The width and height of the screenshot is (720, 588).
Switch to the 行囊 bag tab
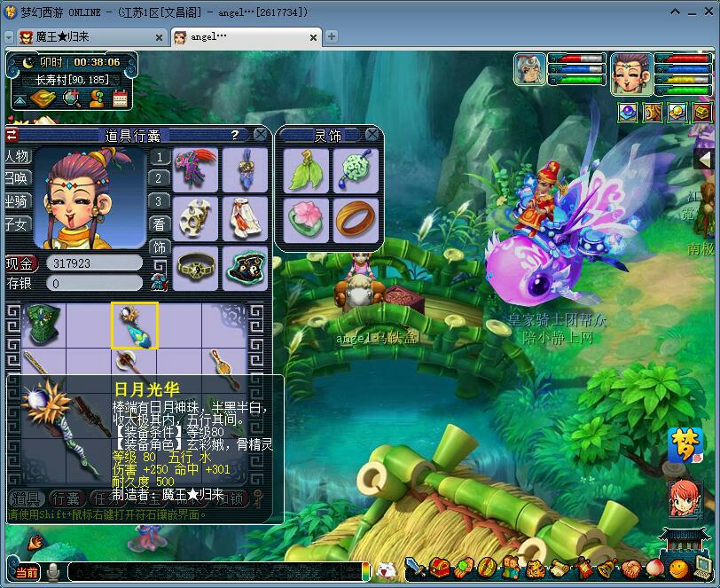coord(67,499)
